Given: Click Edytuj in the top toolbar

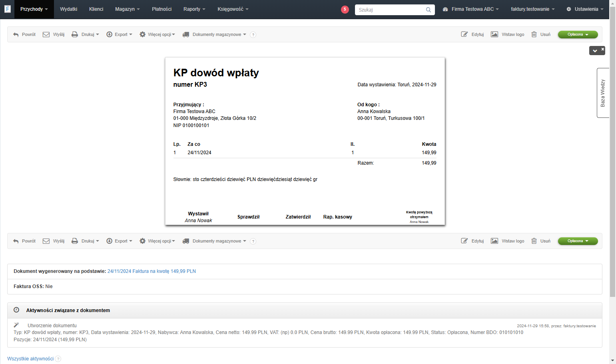Looking at the screenshot, I should click(472, 35).
